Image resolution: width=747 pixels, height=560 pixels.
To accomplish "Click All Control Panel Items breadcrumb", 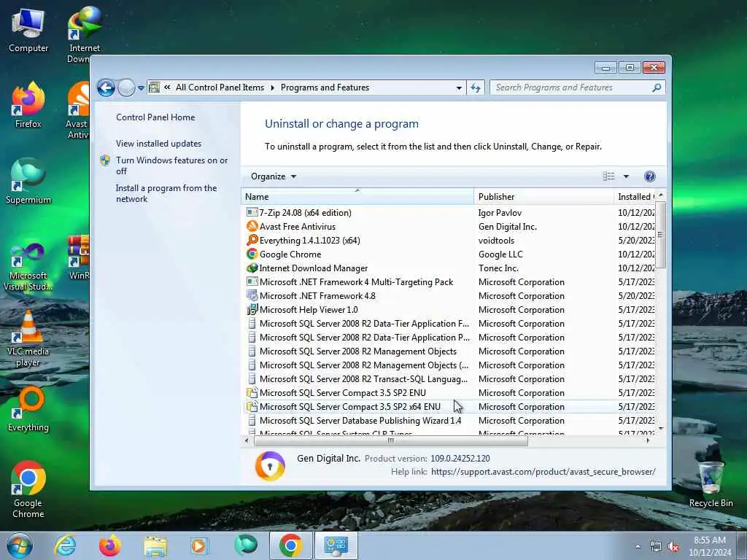I will point(220,87).
